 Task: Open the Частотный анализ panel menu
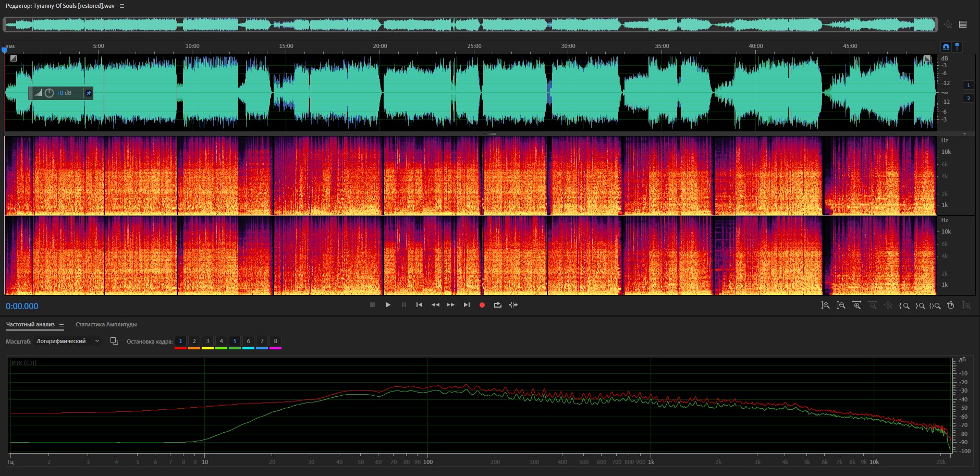pyautogui.click(x=62, y=325)
